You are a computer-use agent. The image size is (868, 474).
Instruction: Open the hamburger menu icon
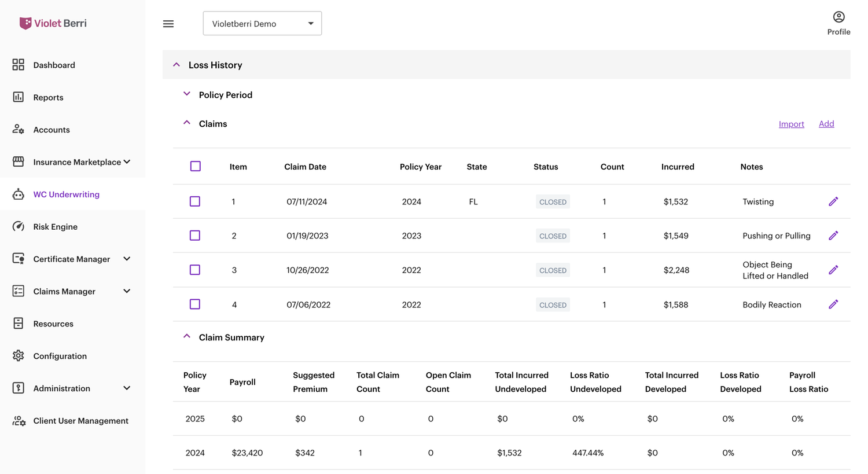click(168, 24)
